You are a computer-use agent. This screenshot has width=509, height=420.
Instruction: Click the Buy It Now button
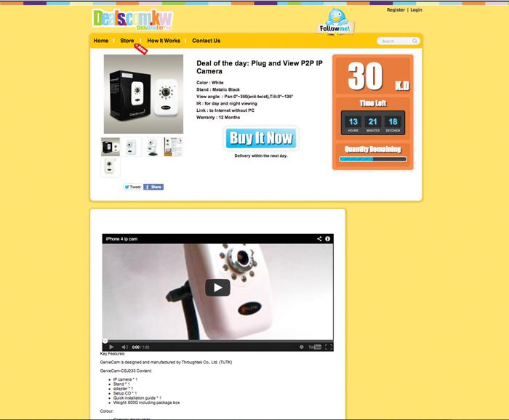point(261,138)
